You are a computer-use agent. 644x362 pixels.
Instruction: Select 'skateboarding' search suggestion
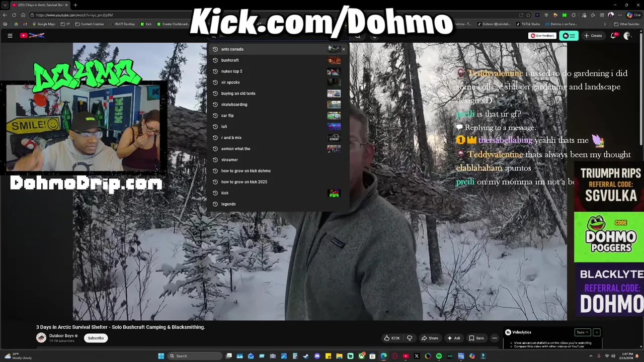[278, 105]
